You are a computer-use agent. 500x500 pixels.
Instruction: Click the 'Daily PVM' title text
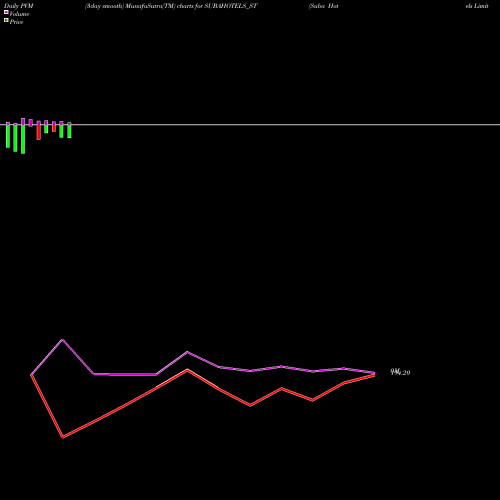point(19,6)
